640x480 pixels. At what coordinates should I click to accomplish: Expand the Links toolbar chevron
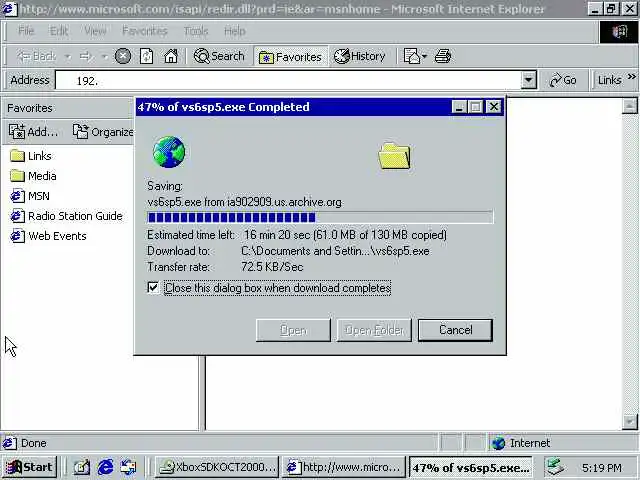click(632, 76)
